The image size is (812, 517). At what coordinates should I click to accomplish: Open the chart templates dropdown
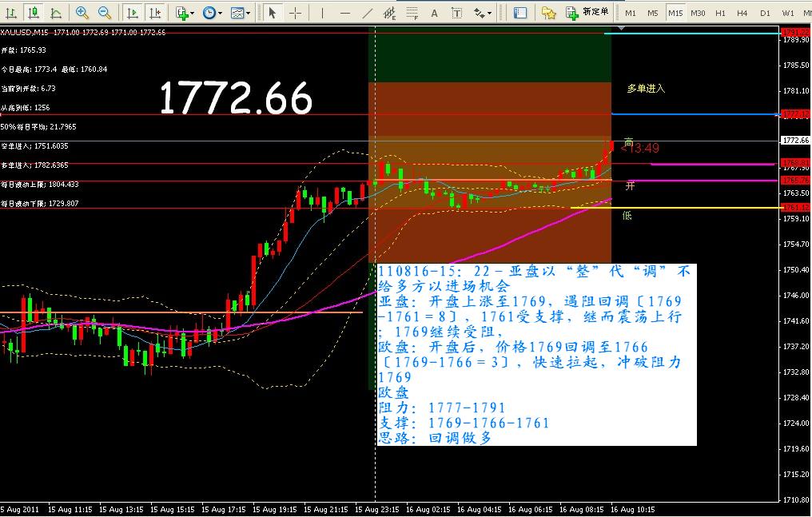tap(240, 13)
